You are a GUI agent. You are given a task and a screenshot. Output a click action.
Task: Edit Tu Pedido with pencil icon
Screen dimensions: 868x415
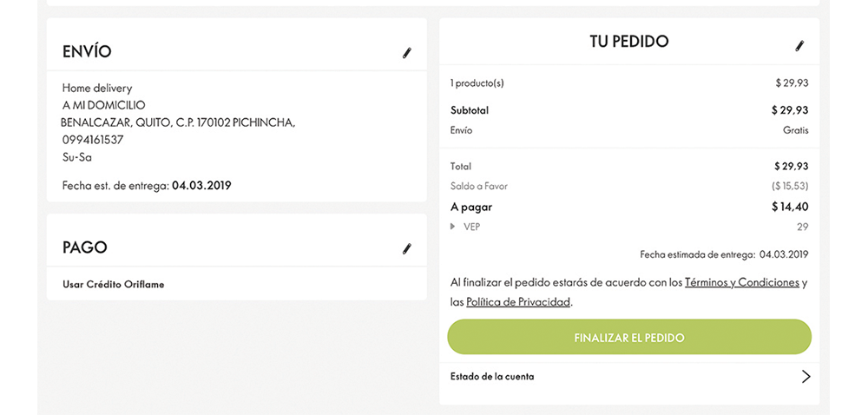799,46
